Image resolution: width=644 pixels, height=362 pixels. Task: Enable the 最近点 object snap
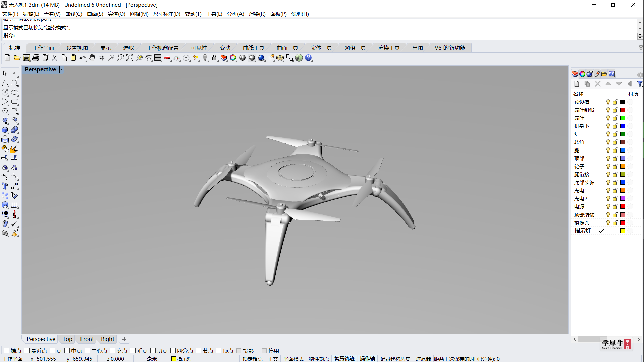coord(27,351)
